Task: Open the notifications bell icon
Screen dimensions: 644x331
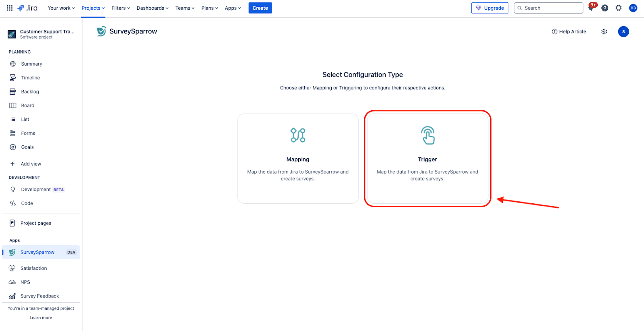Action: [591, 8]
